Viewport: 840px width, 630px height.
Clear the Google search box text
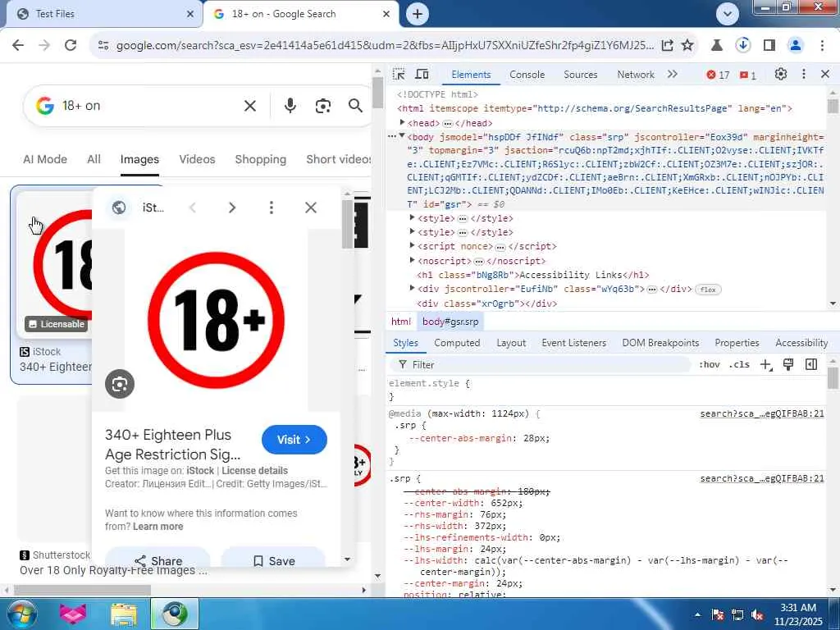[250, 106]
